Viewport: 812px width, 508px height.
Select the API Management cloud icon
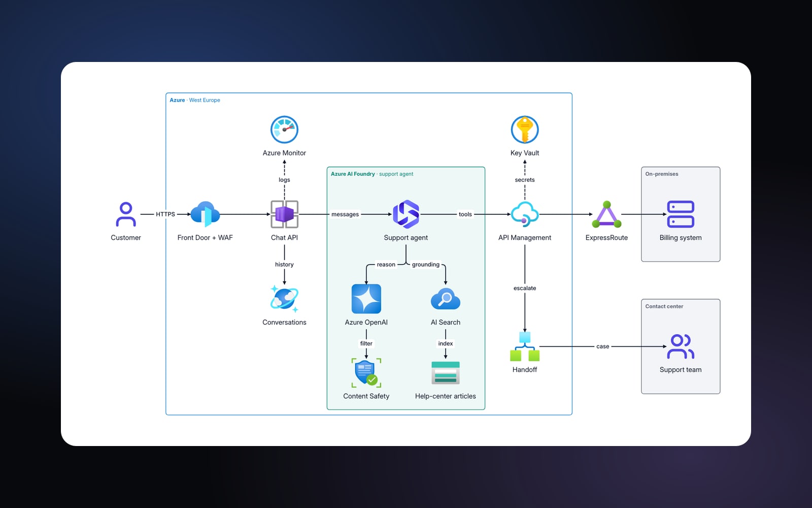coord(525,214)
